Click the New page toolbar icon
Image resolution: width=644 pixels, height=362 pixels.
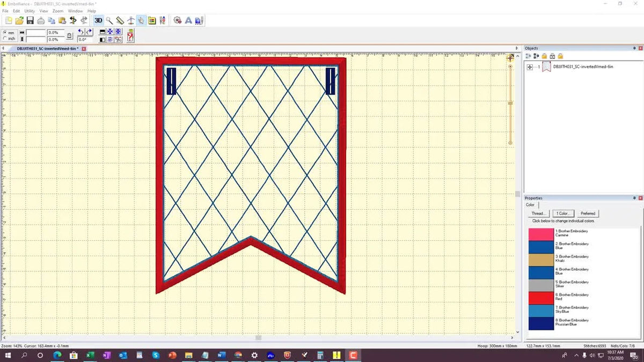pyautogui.click(x=9, y=20)
